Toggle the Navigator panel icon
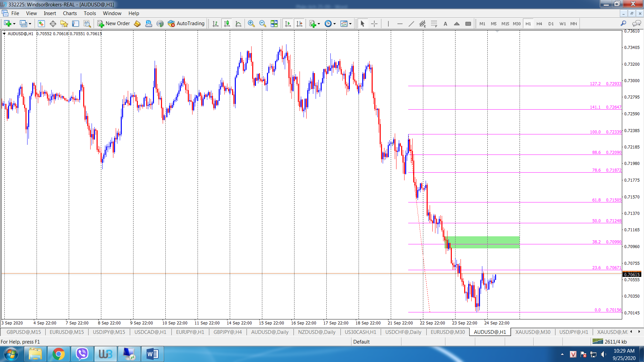644x362 pixels. (64, 23)
